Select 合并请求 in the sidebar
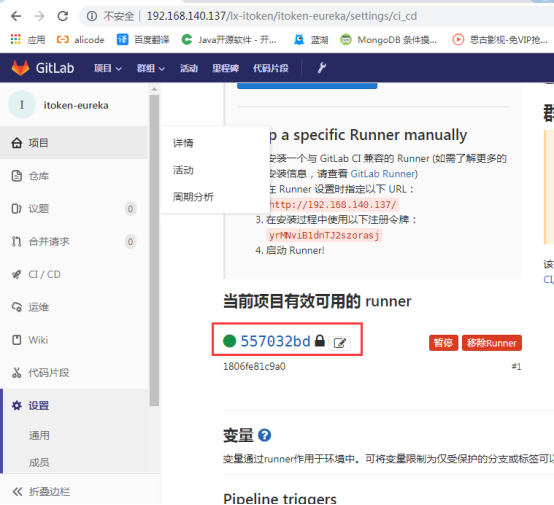 pos(73,241)
